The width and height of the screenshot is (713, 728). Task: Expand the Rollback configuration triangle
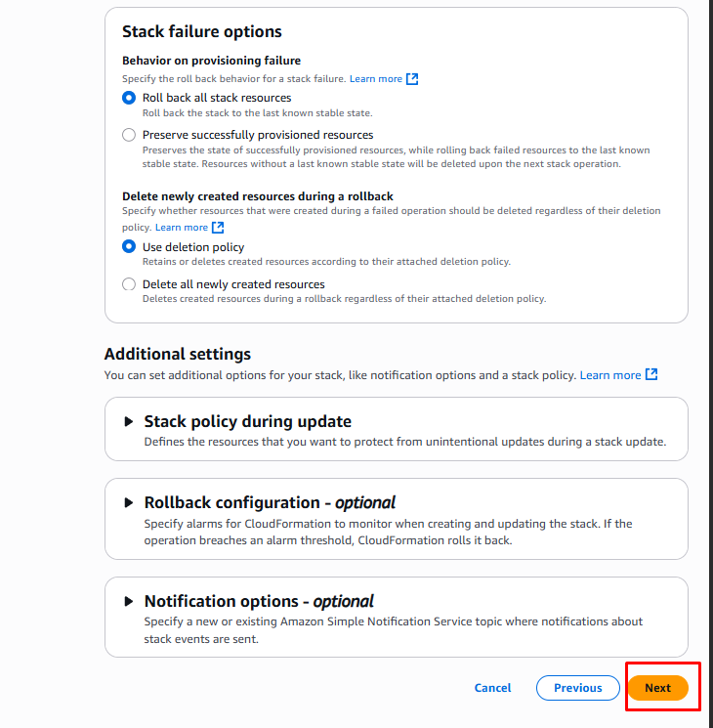(x=128, y=502)
